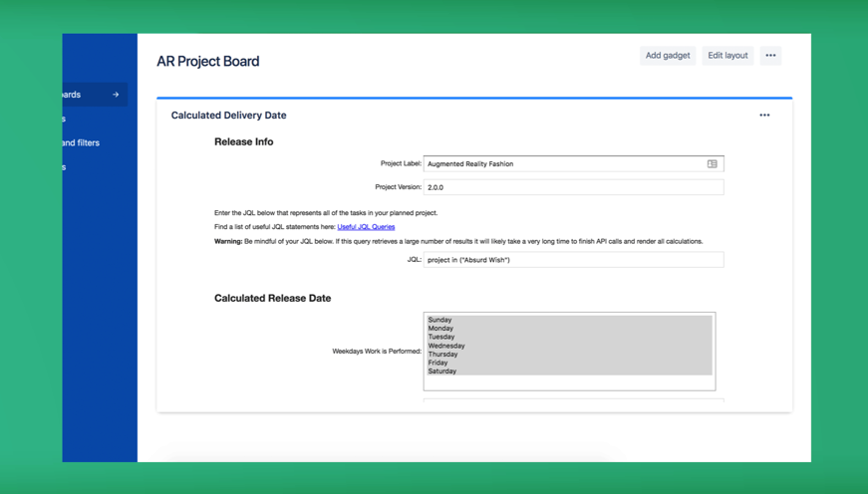Open the Useful JQL Queries link

[366, 227]
